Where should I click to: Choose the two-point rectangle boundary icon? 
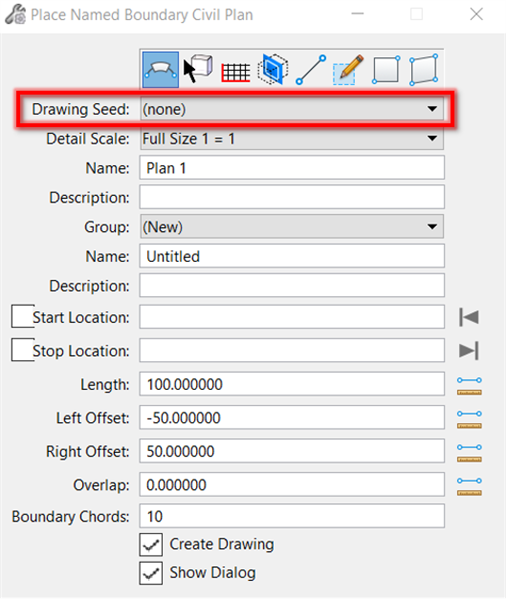point(386,70)
